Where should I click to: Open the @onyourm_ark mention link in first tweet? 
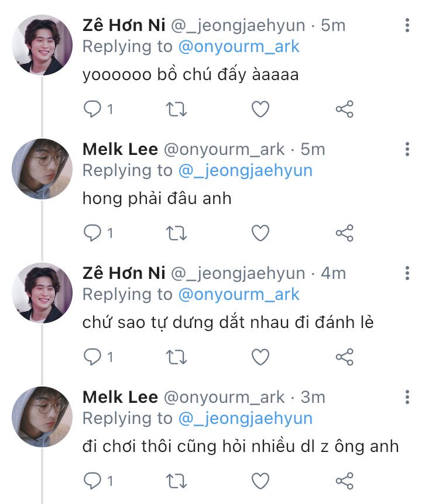tap(239, 47)
